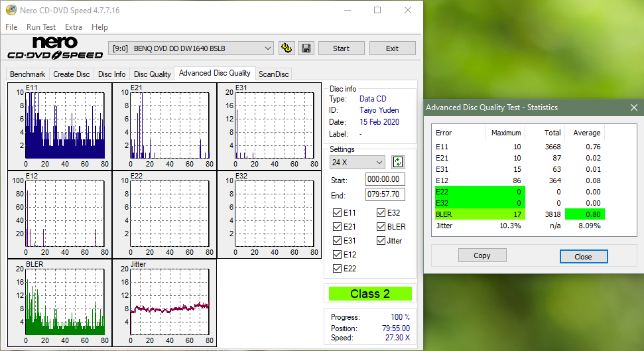This screenshot has height=351, width=644.
Task: Click Close in Statistics dialog
Action: [x=584, y=257]
